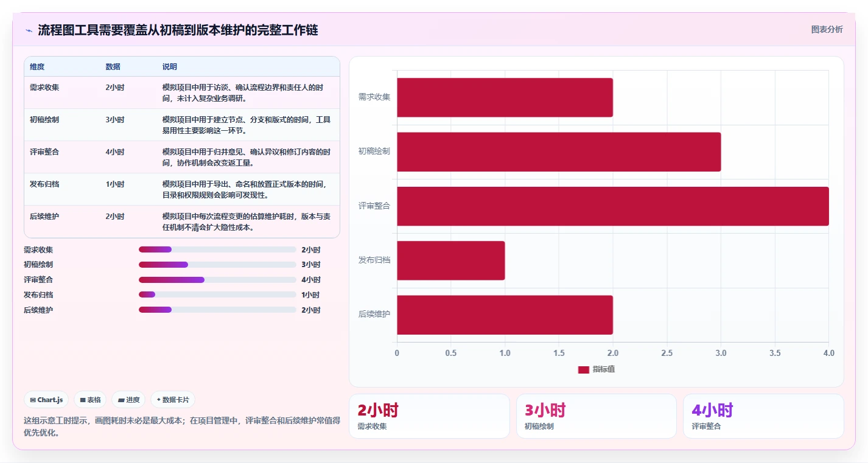Click the 初稿绘制 progress bar
Image resolution: width=868 pixels, height=463 pixels.
click(x=217, y=265)
